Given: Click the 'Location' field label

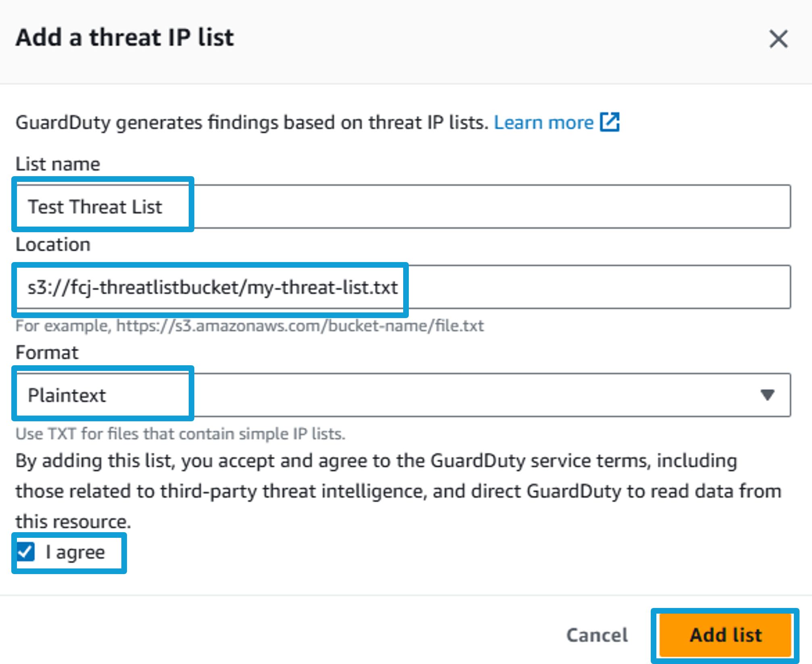Looking at the screenshot, I should (x=53, y=245).
